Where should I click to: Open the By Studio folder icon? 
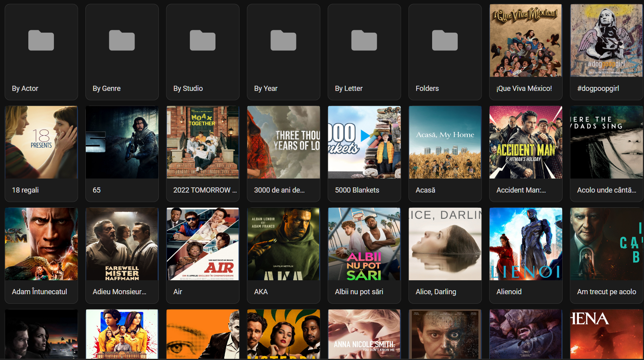[203, 40]
